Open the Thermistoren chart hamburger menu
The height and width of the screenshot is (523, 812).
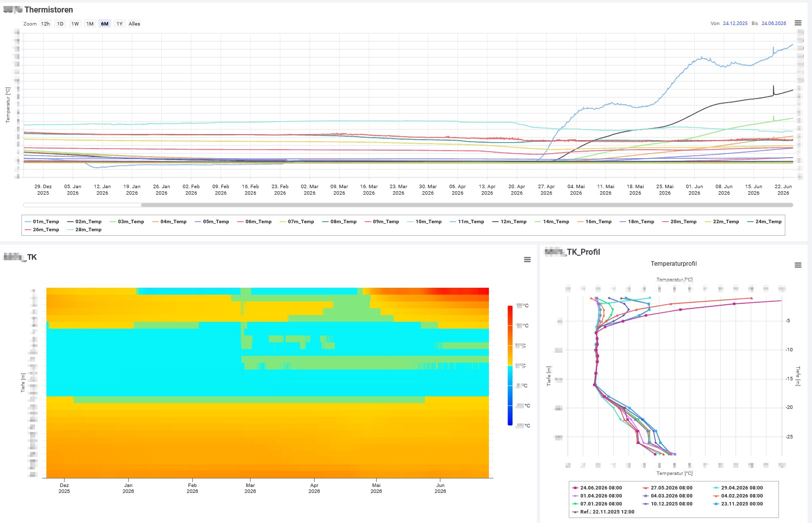[x=798, y=23]
